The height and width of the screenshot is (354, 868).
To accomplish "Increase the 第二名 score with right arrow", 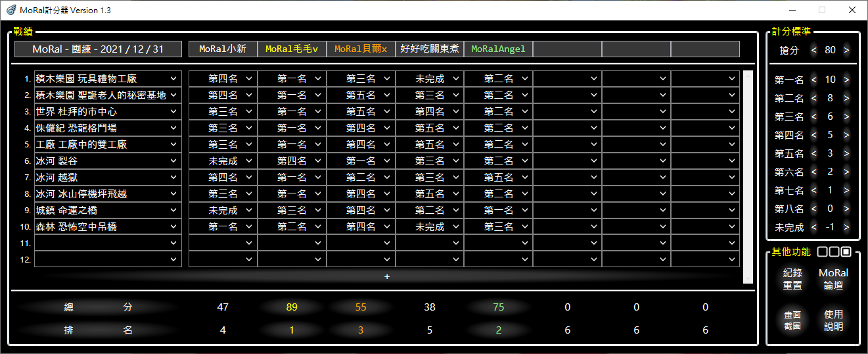I will (846, 98).
